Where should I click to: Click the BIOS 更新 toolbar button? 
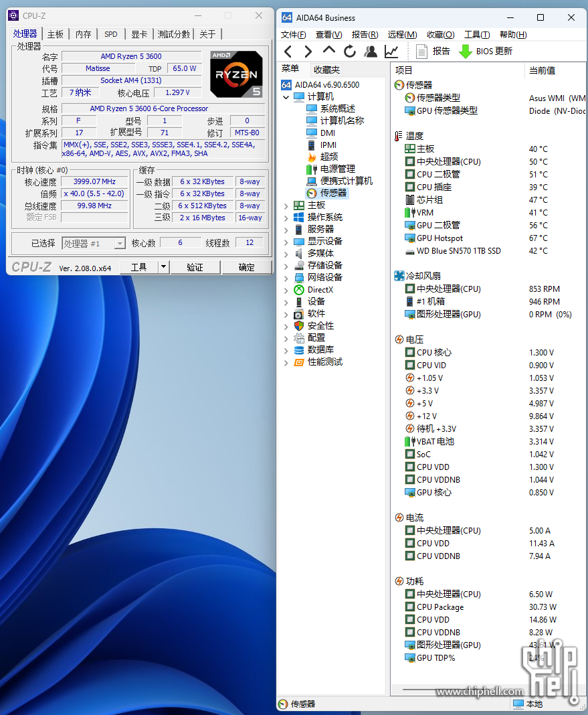tap(486, 52)
